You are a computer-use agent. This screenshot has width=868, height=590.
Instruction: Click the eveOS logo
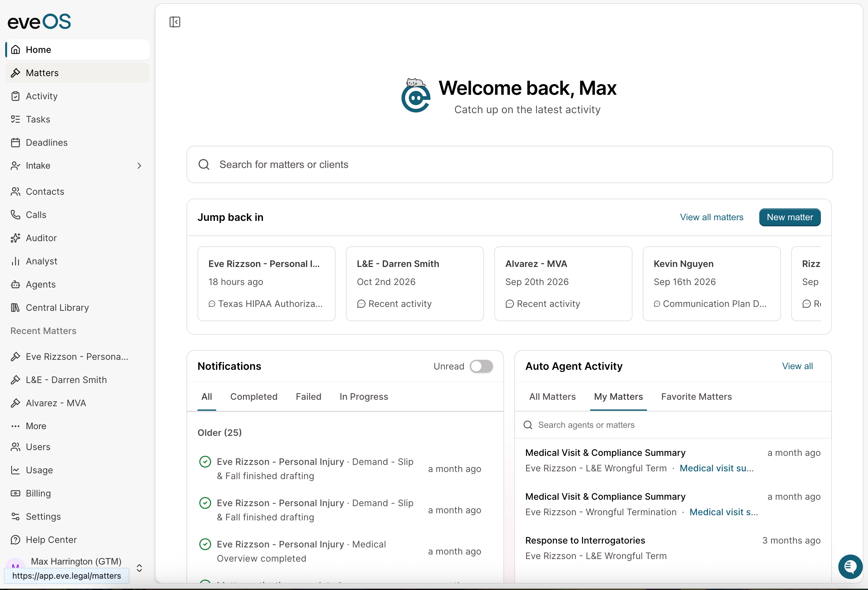39,22
